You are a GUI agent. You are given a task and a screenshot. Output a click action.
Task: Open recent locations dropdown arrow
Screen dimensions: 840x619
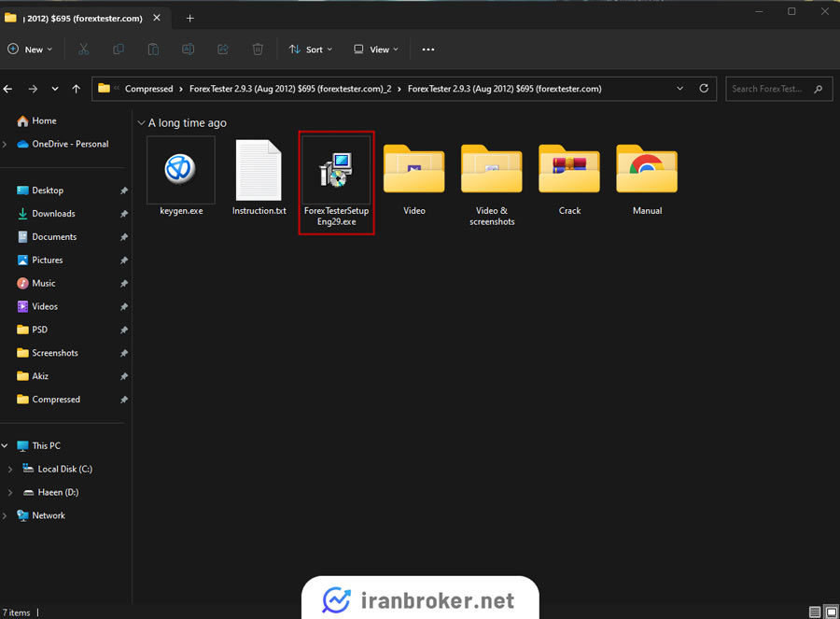pyautogui.click(x=55, y=89)
